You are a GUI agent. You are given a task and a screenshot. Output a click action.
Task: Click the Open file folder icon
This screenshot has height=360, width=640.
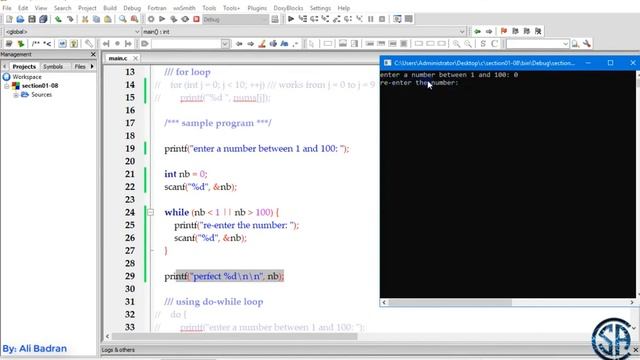point(20,19)
